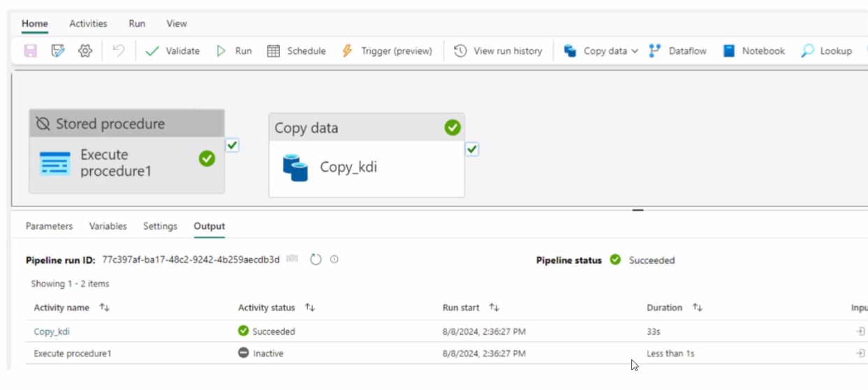Open the Copy_kdi activity link
Screen dimensions: 868x390
[52, 331]
